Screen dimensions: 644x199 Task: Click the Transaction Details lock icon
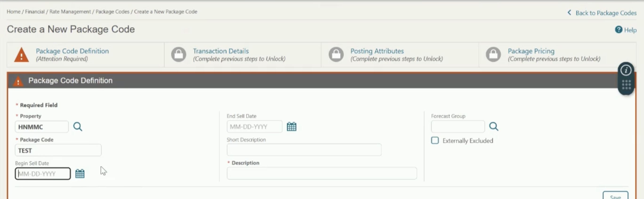coord(179,54)
